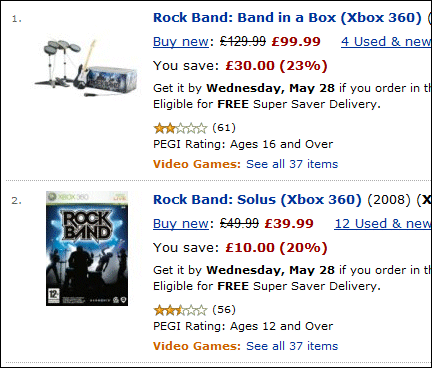Open the Rock Band: Band in a Box title
This screenshot has width=432, height=368.
287,18
